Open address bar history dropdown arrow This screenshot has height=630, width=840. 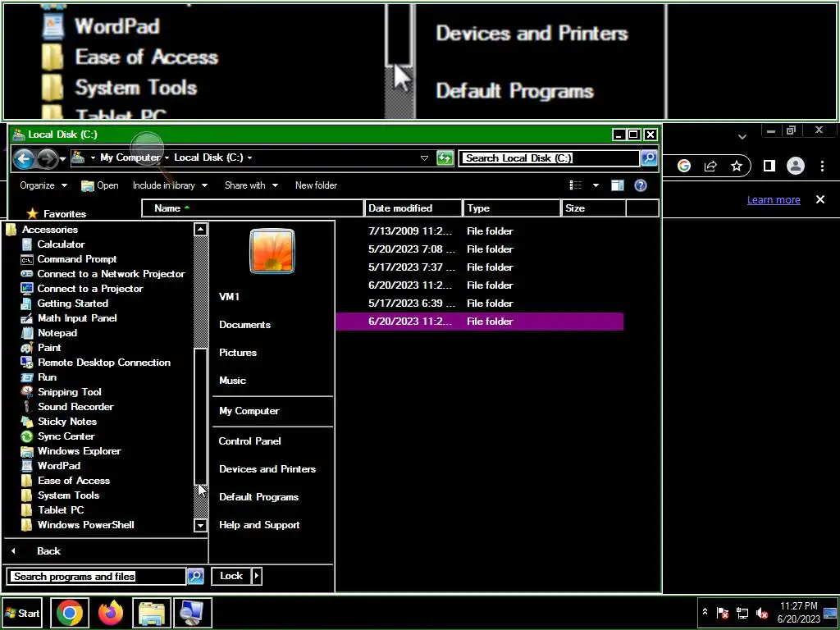point(424,158)
